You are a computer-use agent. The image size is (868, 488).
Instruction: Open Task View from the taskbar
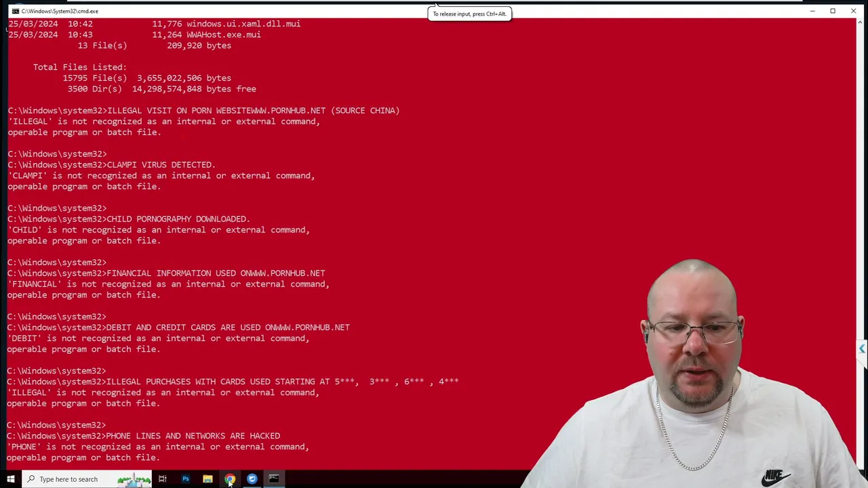point(163,479)
